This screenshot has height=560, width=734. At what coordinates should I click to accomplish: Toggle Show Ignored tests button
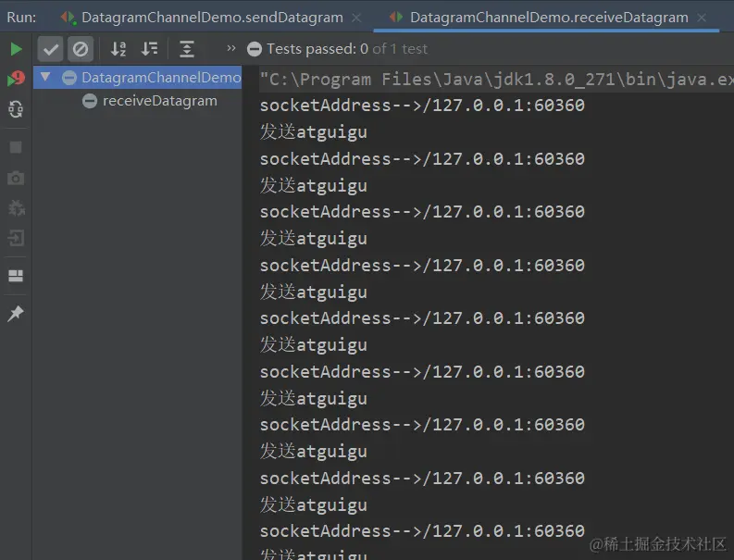click(80, 49)
